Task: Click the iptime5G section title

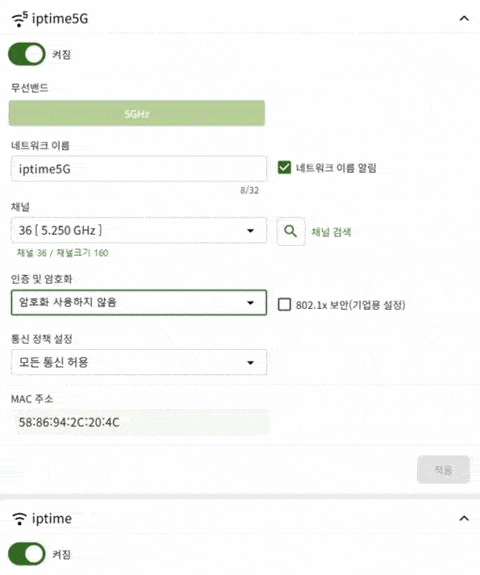Action: point(60,19)
